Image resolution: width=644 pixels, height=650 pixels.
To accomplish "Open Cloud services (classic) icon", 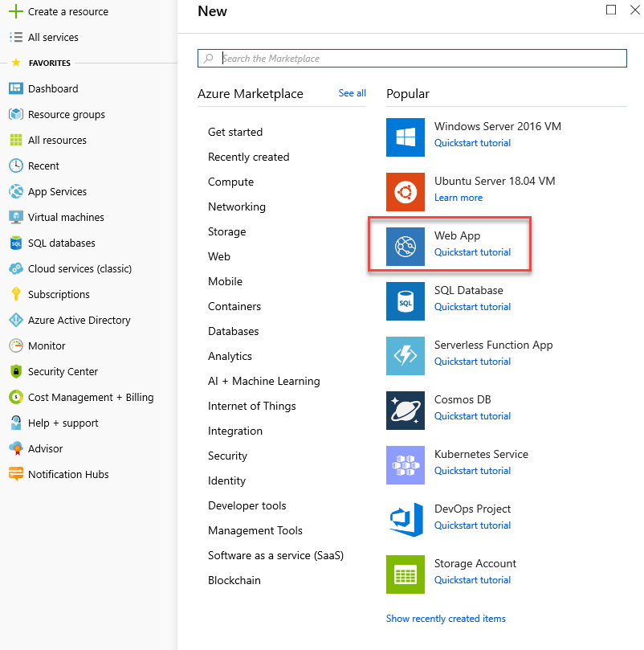I will [x=16, y=268].
